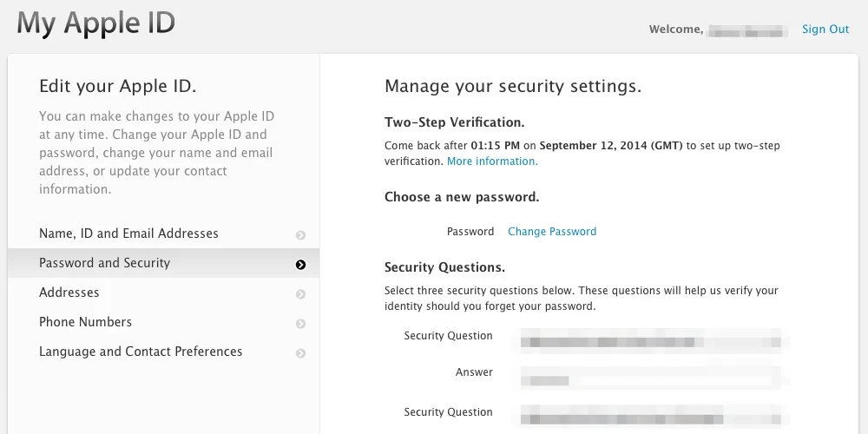The image size is (868, 434).
Task: Click the blurred username after Welcome
Action: point(748,30)
